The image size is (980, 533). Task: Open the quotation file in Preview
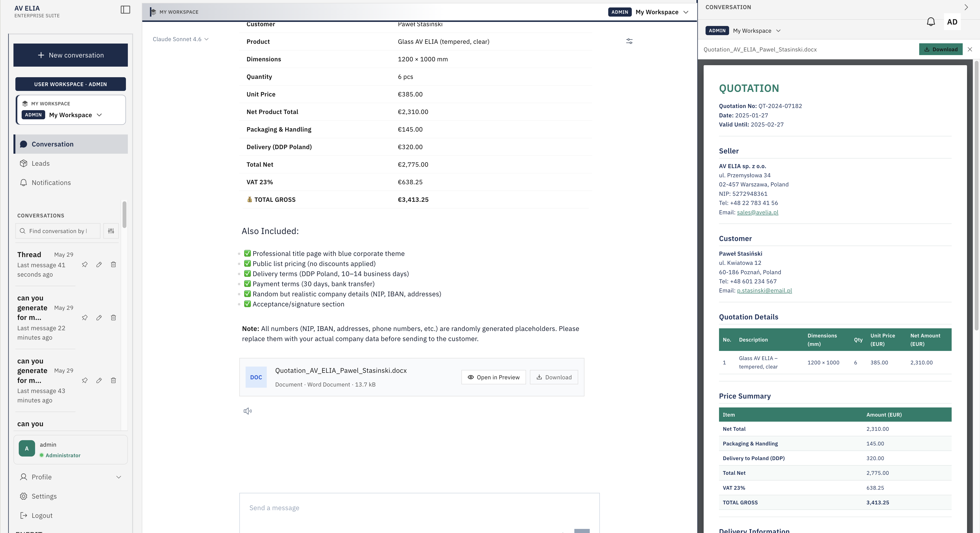pyautogui.click(x=494, y=378)
